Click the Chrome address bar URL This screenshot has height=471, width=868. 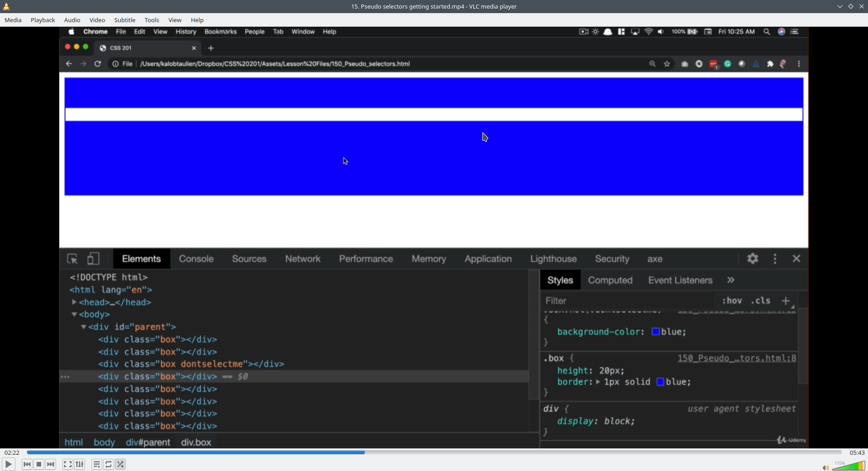(275, 64)
